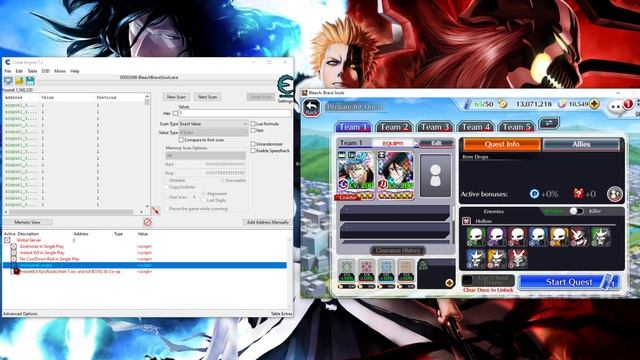Open the Scan Type dropdown
Screen dimensions: 640x360
tap(213, 124)
